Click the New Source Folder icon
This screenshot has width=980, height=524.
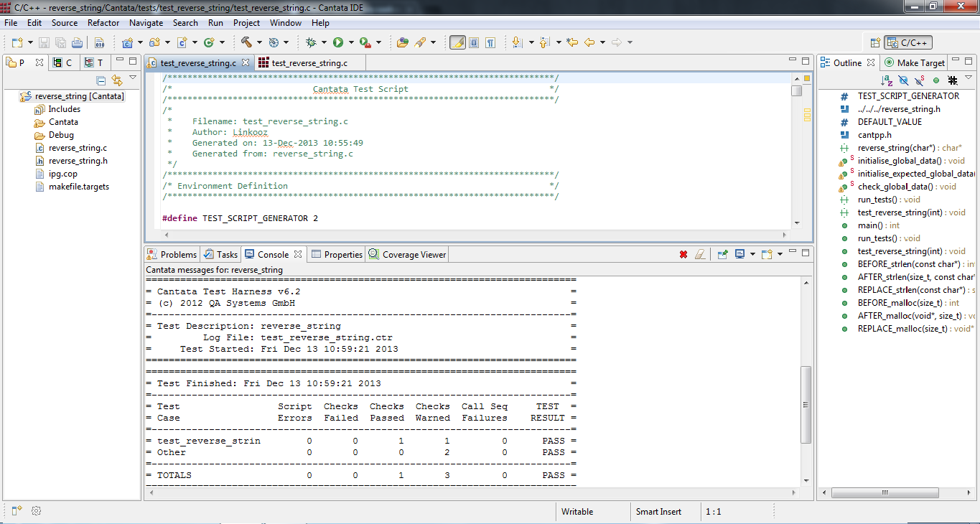pos(154,42)
